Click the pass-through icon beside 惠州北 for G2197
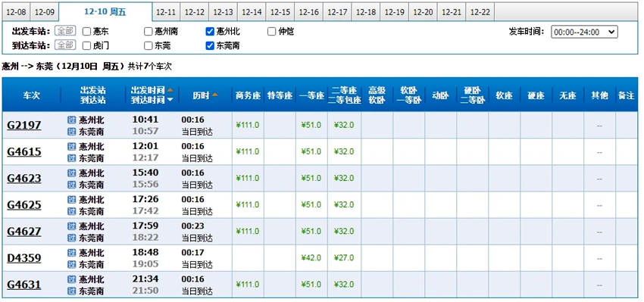Viewport: 644px width, 302px height. [71, 120]
